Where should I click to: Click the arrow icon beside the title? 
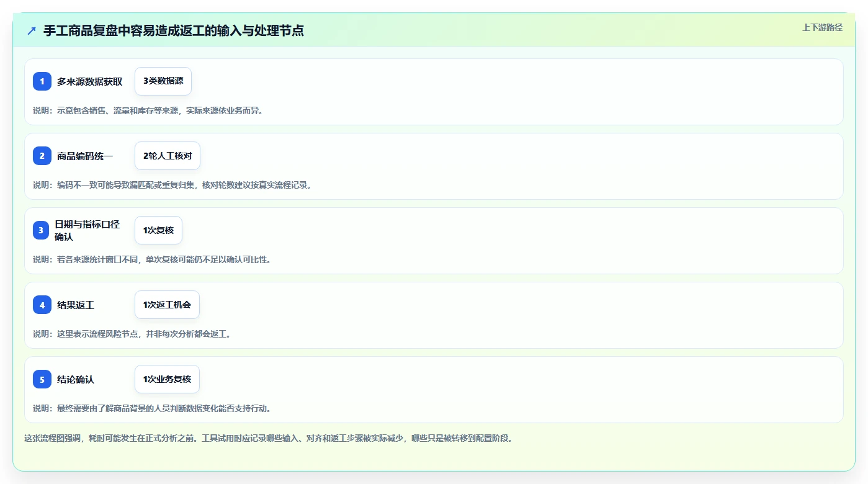[32, 30]
